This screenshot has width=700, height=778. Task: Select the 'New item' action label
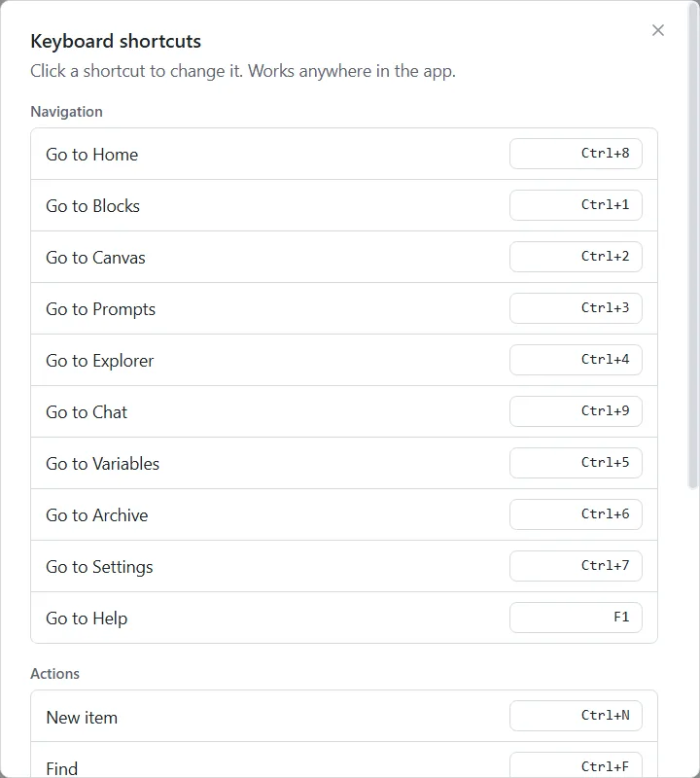pyautogui.click(x=82, y=718)
